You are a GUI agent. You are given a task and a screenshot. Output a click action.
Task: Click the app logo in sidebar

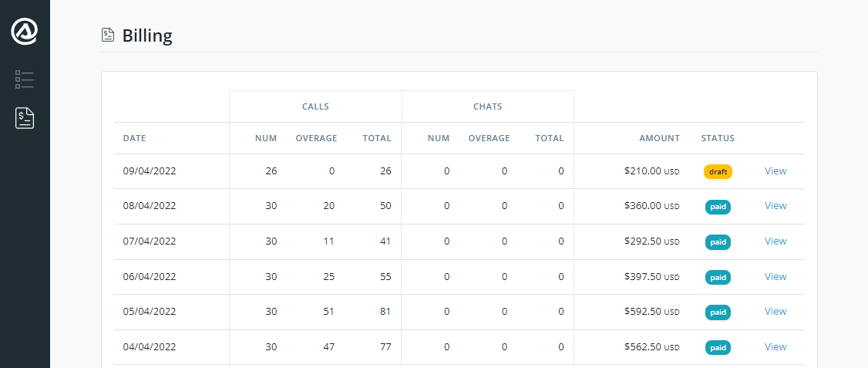[x=25, y=31]
